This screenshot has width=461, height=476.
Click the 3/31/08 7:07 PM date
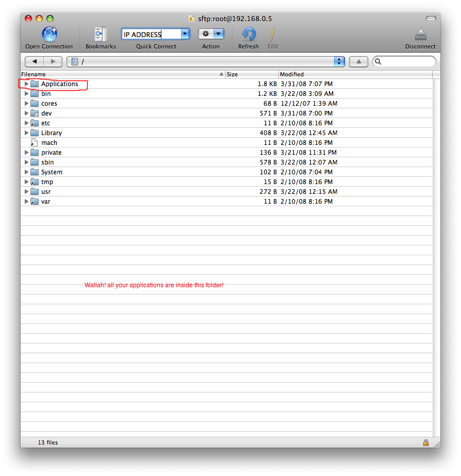(x=306, y=84)
